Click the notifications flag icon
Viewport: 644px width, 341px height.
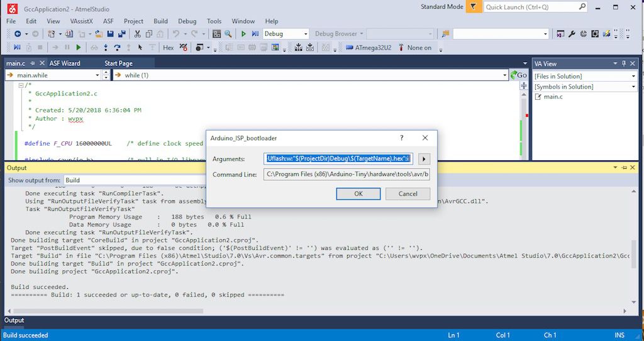[x=474, y=7]
